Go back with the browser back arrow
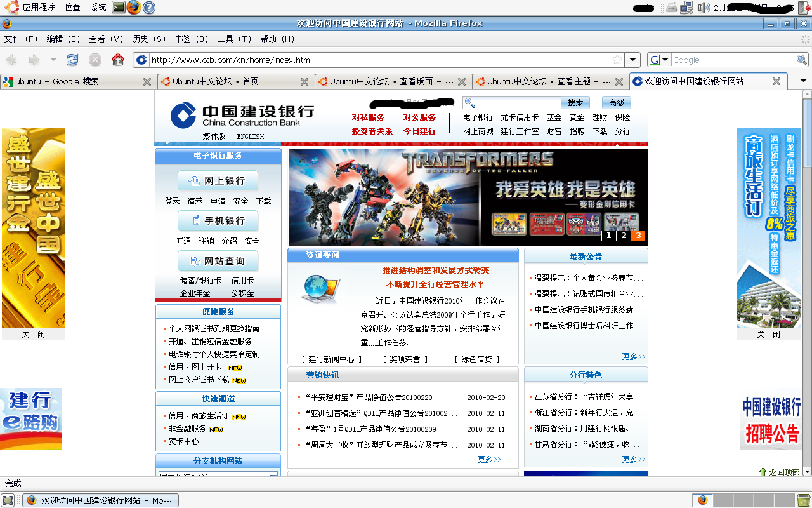Image resolution: width=812 pixels, height=508 pixels. click(x=11, y=60)
